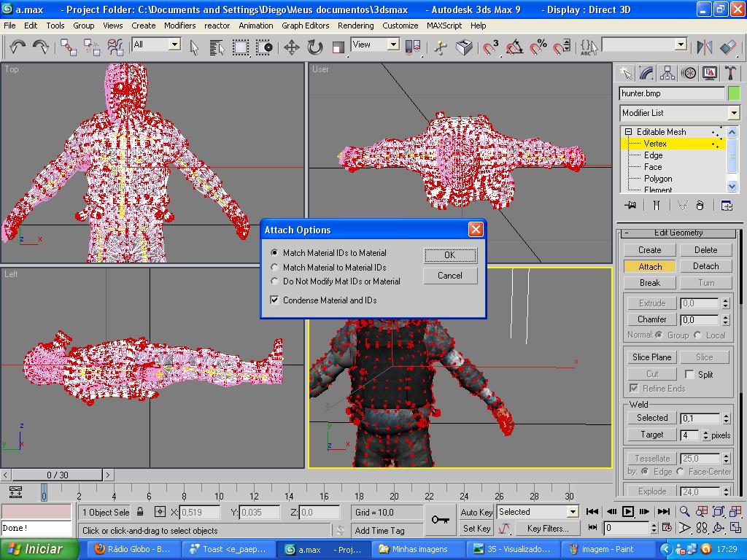Click the Play Animation button
This screenshot has height=560, width=747.
627,512
